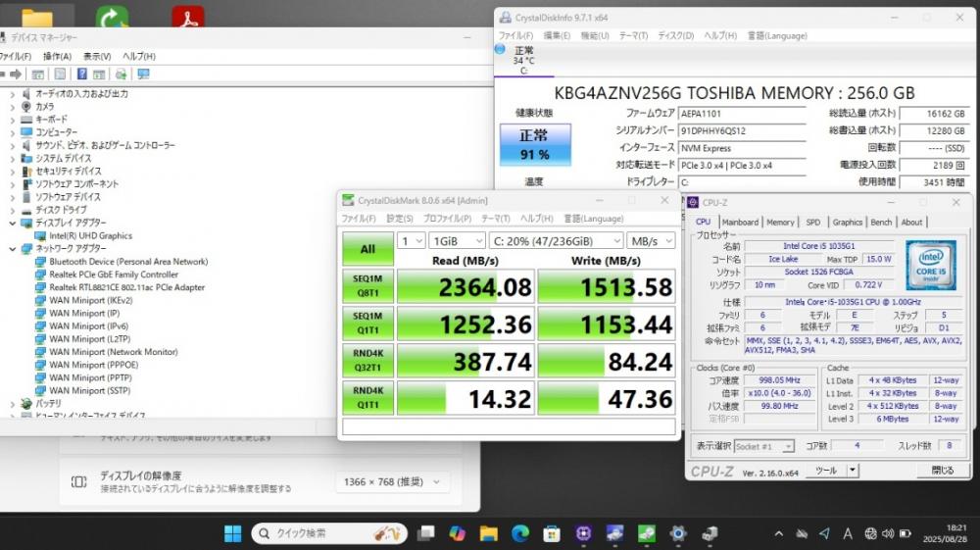Open the test count dropdown showing 1
Image resolution: width=980 pixels, height=550 pixels.
(x=412, y=241)
